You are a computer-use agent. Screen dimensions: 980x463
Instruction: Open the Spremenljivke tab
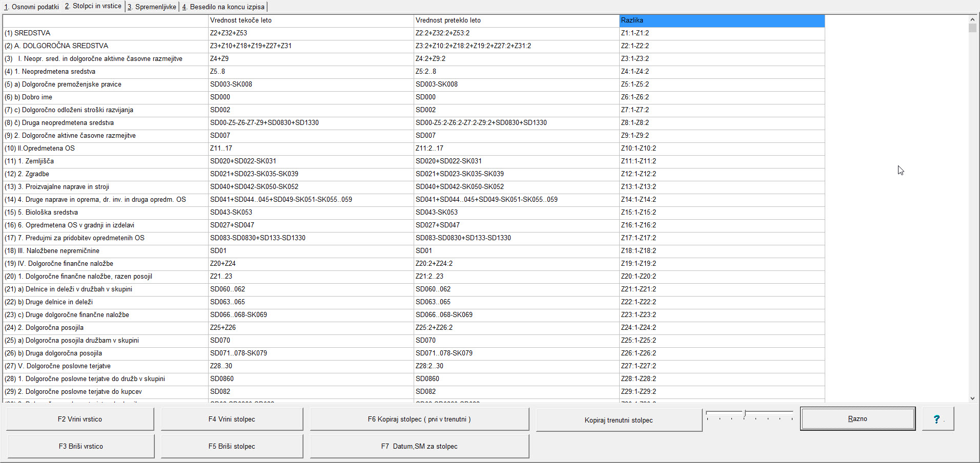click(152, 7)
